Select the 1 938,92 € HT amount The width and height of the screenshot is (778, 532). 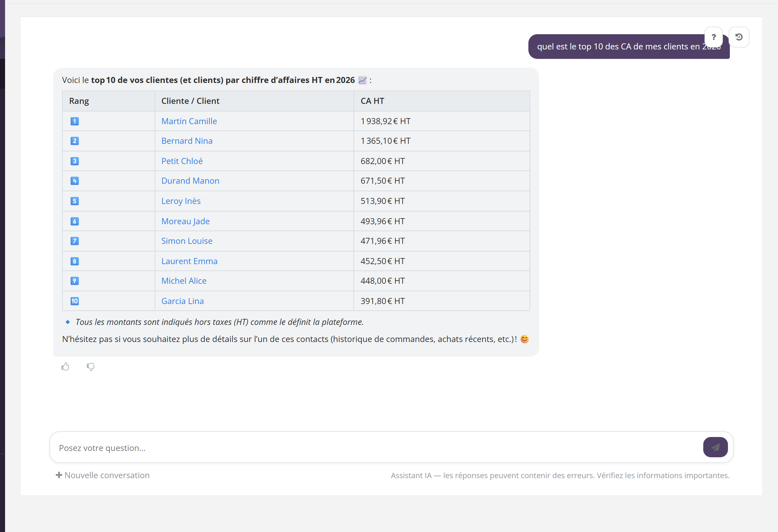click(x=385, y=121)
